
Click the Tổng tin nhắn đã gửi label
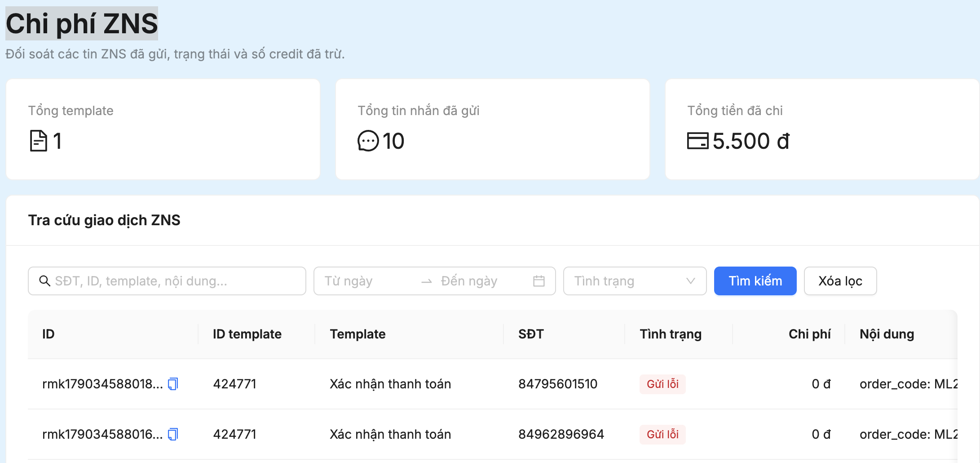419,111
